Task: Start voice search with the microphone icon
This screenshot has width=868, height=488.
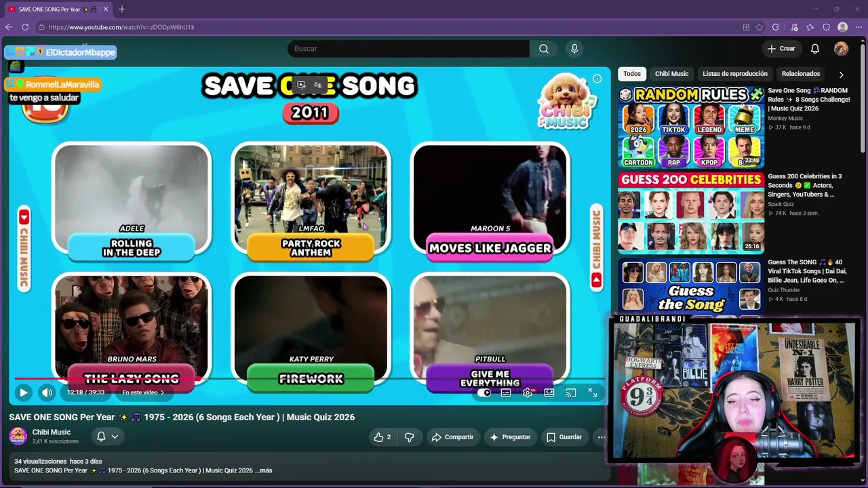Action: click(574, 49)
